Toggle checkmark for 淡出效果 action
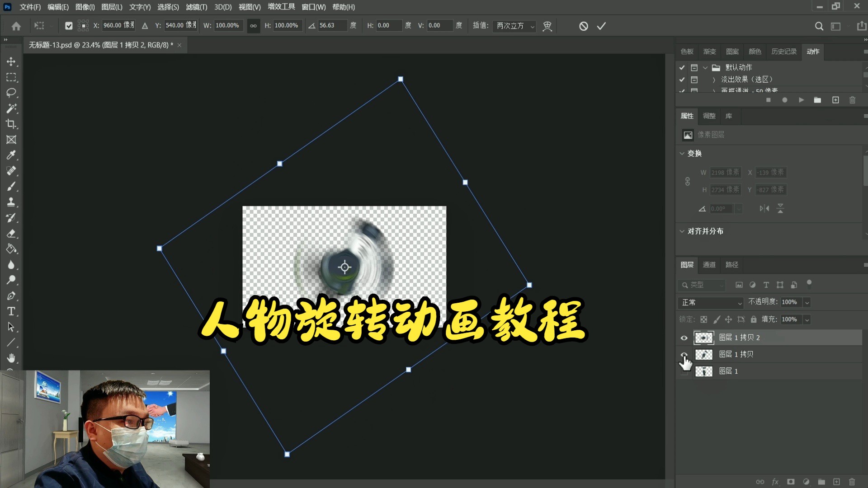This screenshot has width=868, height=488. tap(682, 80)
